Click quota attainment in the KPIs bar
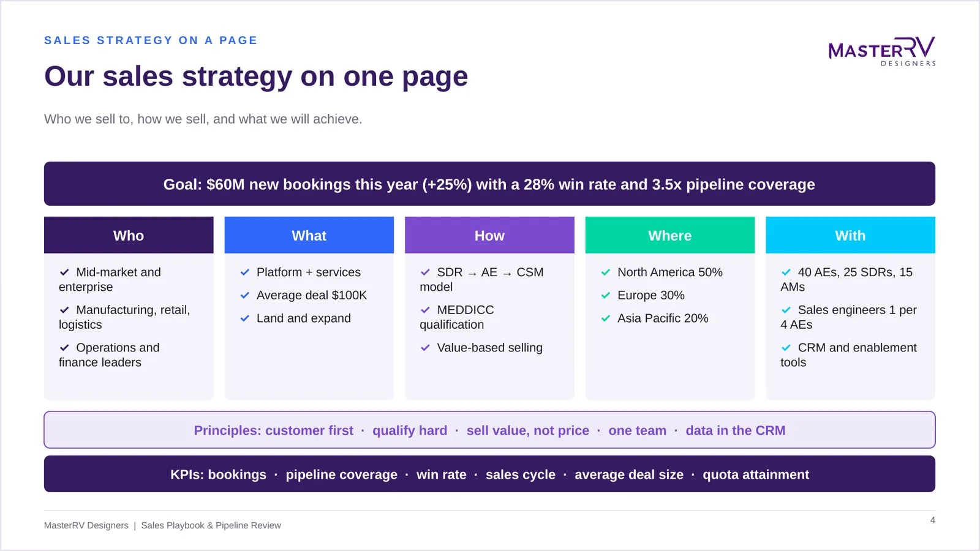The image size is (980, 551). click(756, 474)
